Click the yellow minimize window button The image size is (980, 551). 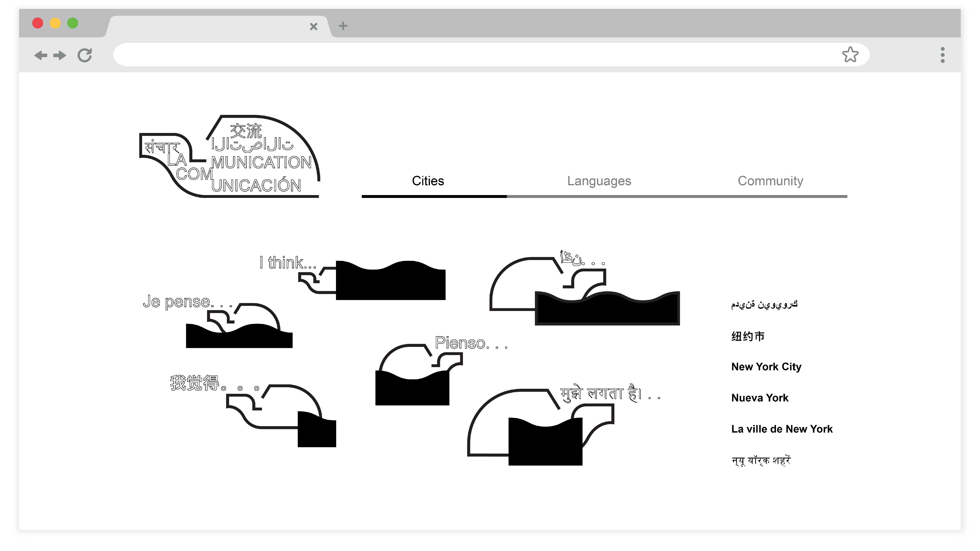click(x=55, y=23)
